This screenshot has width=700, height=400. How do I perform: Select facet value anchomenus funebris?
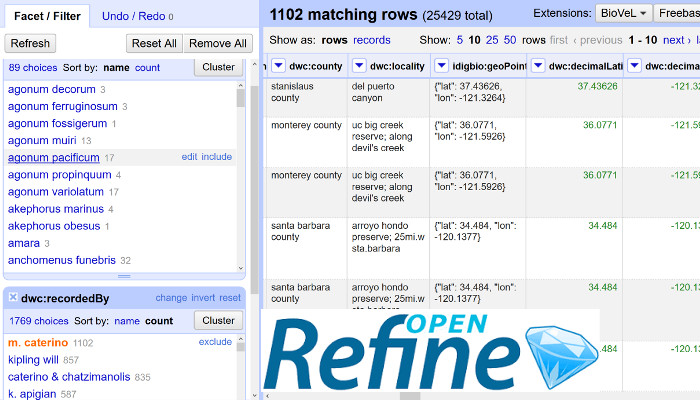click(62, 260)
